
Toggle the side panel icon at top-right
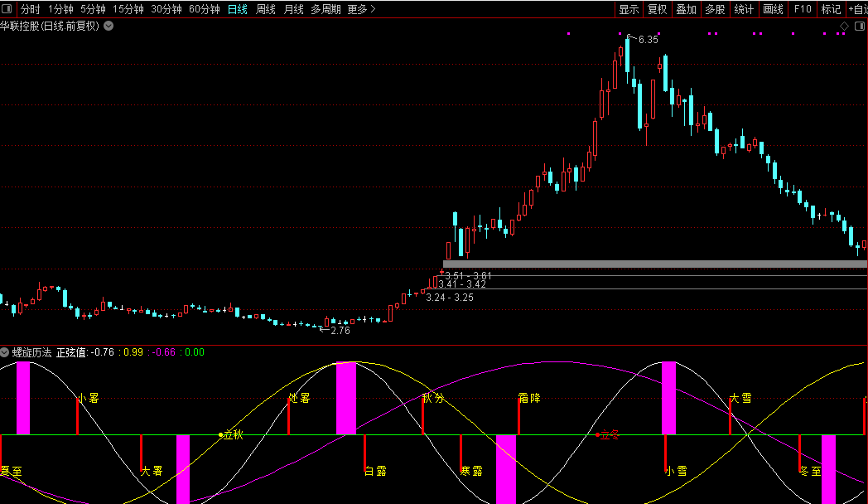859,26
